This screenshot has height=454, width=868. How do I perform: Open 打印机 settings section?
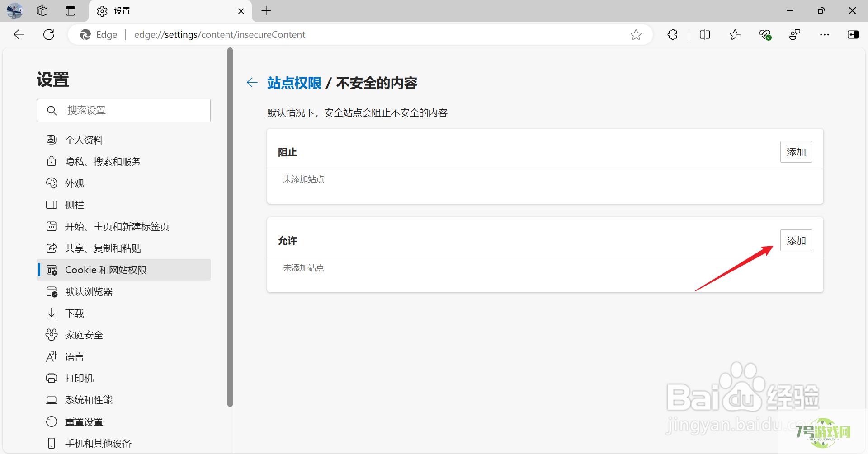coord(123,378)
